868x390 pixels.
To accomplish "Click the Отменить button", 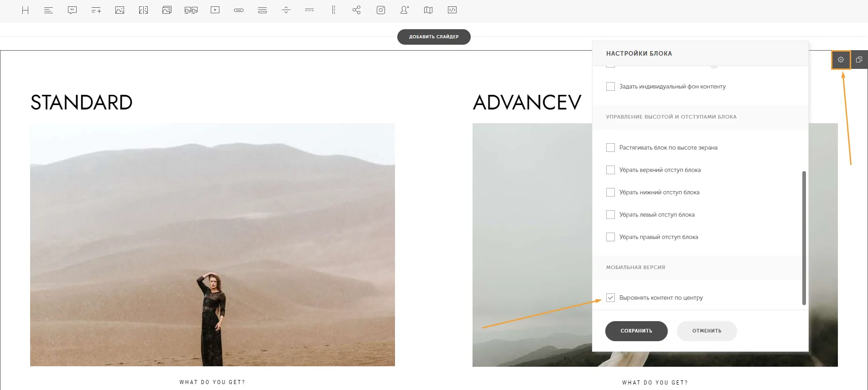I will [x=707, y=331].
